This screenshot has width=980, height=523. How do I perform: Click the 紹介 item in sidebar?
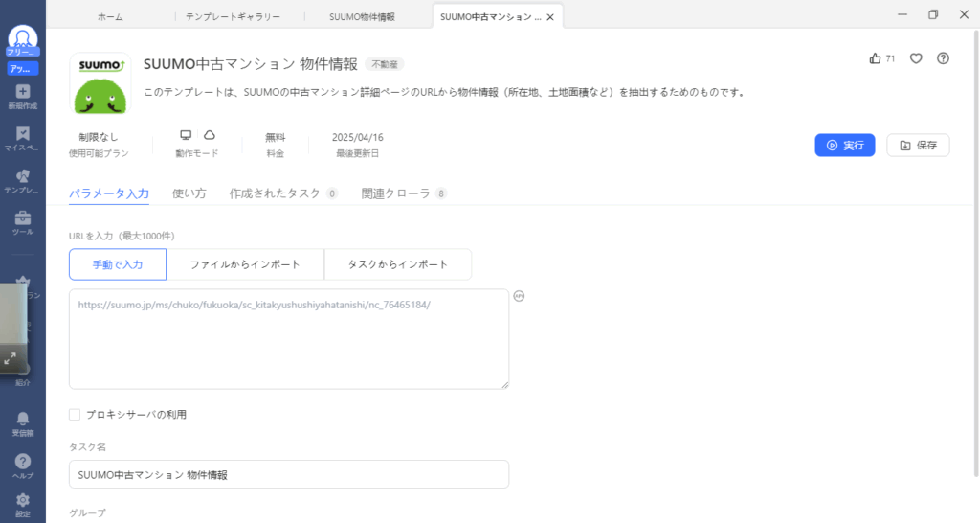(23, 382)
